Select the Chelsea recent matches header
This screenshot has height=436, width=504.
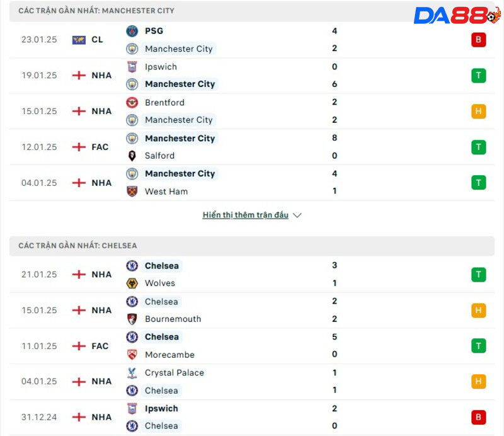77,246
